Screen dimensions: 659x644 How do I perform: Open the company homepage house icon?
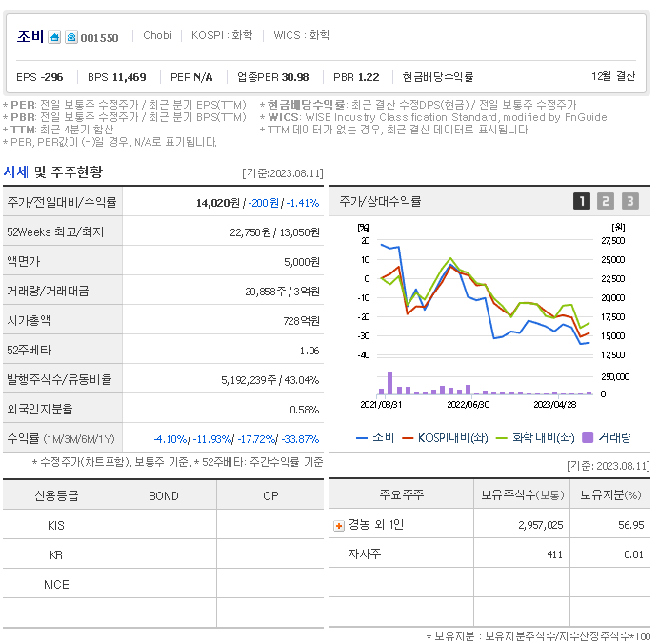(54, 37)
